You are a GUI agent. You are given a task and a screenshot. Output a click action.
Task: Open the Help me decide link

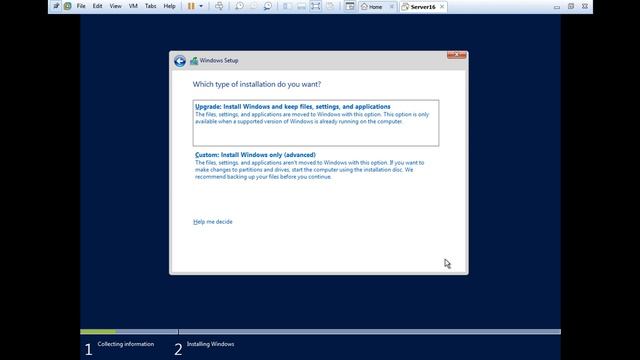click(213, 222)
